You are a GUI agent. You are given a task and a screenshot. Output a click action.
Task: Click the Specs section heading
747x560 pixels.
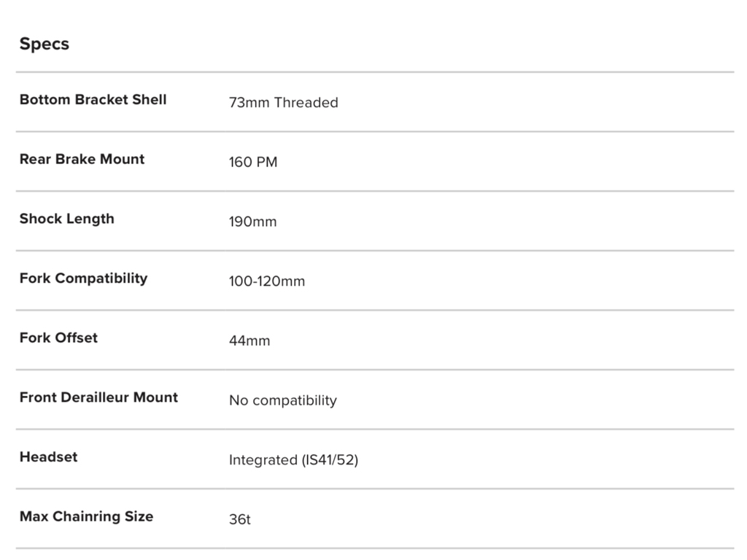pos(44,44)
